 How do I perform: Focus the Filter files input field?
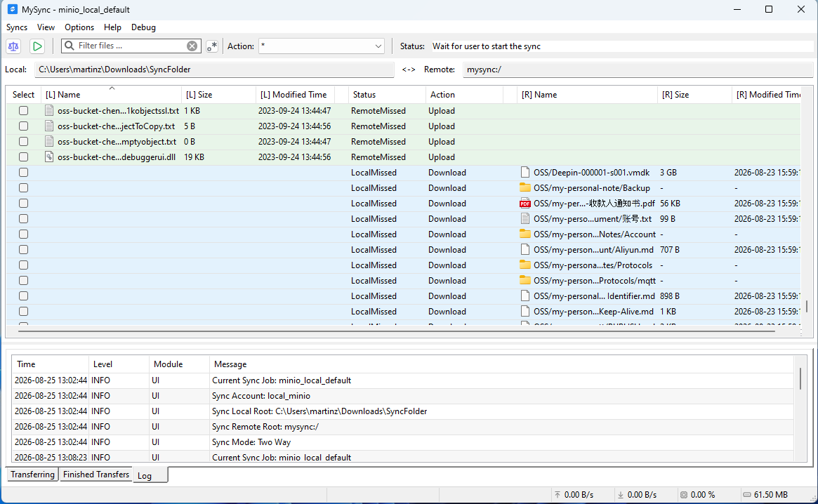131,46
